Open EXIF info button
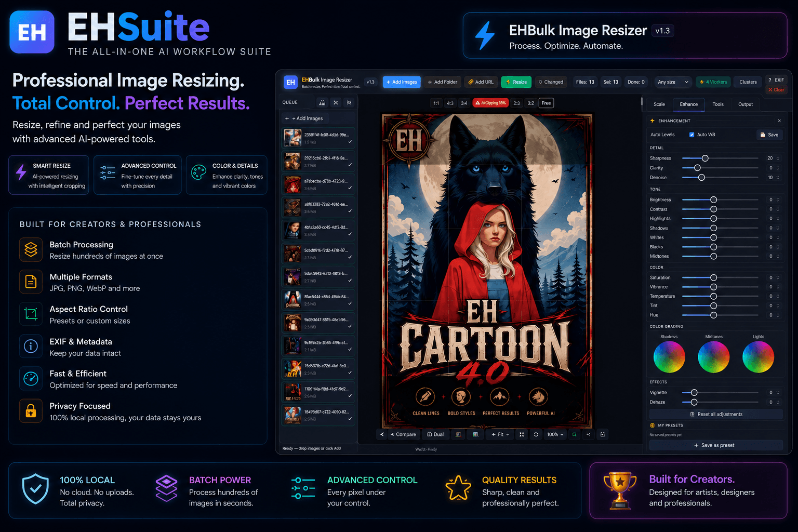The width and height of the screenshot is (798, 532). coord(776,80)
